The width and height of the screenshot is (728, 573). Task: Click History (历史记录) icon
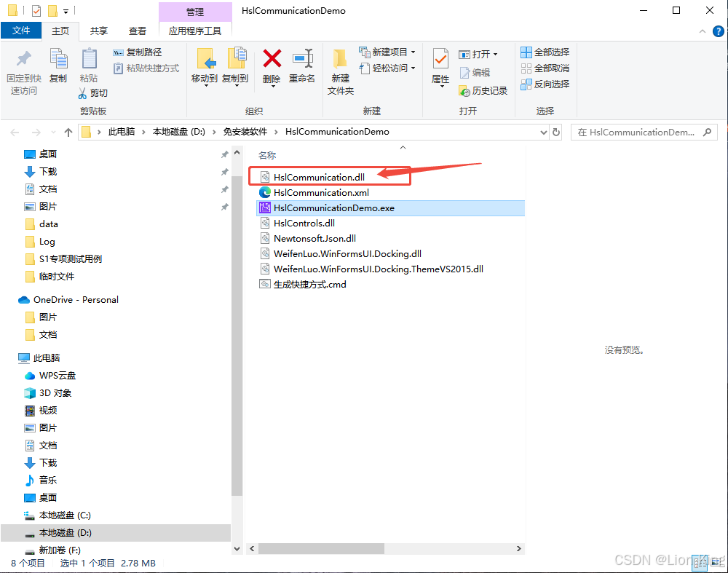(x=464, y=92)
